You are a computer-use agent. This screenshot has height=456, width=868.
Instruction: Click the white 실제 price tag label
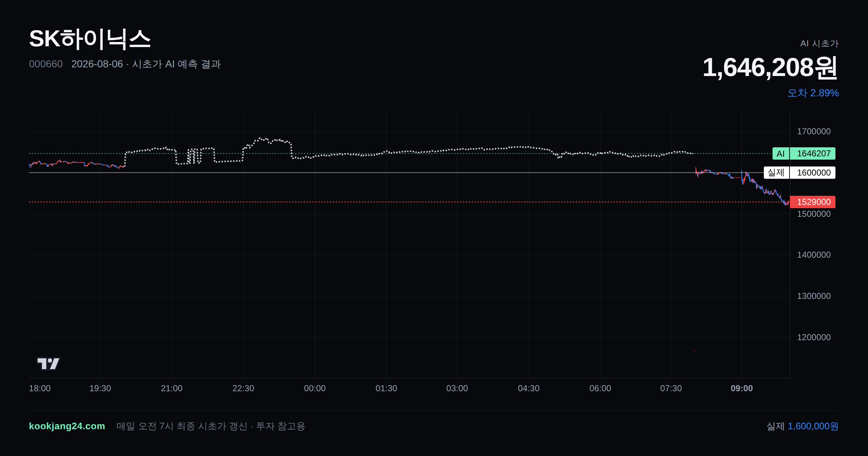[776, 173]
